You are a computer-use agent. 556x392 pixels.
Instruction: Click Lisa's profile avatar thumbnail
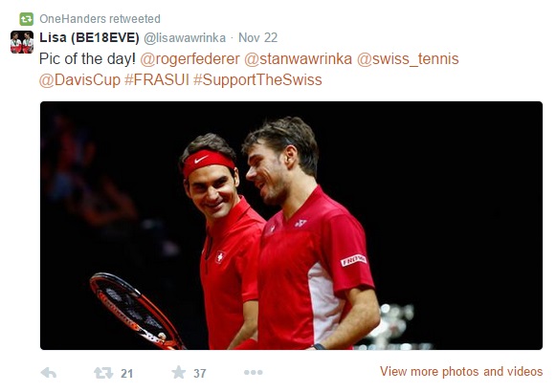[x=22, y=42]
